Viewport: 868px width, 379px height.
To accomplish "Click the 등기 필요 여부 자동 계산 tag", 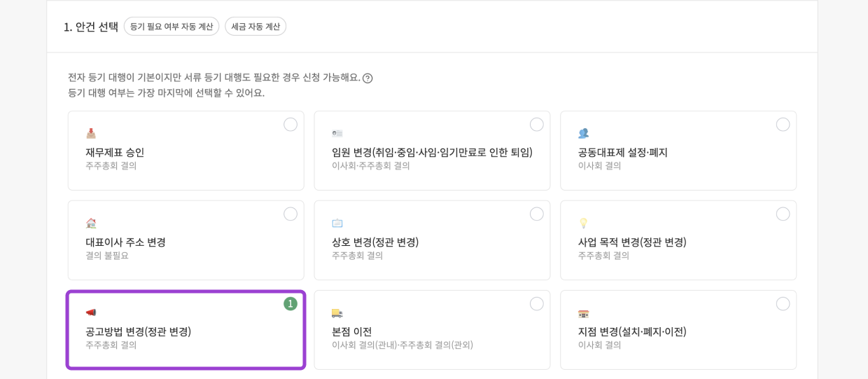I will point(171,27).
